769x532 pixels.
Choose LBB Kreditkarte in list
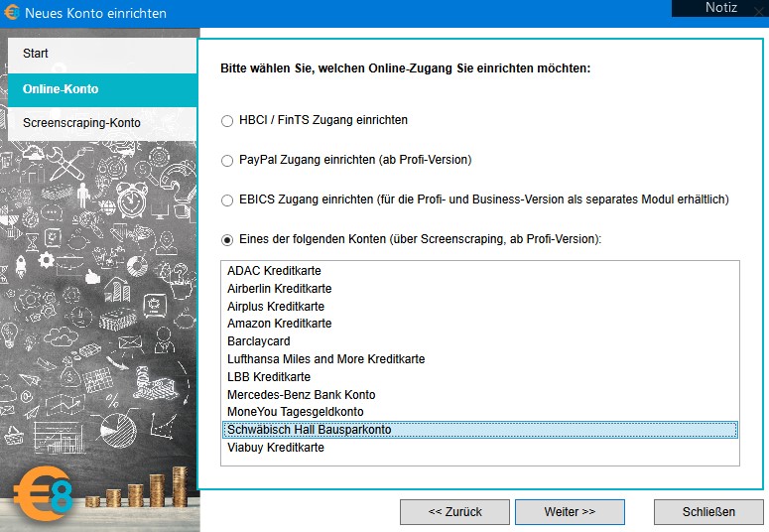pos(479,377)
